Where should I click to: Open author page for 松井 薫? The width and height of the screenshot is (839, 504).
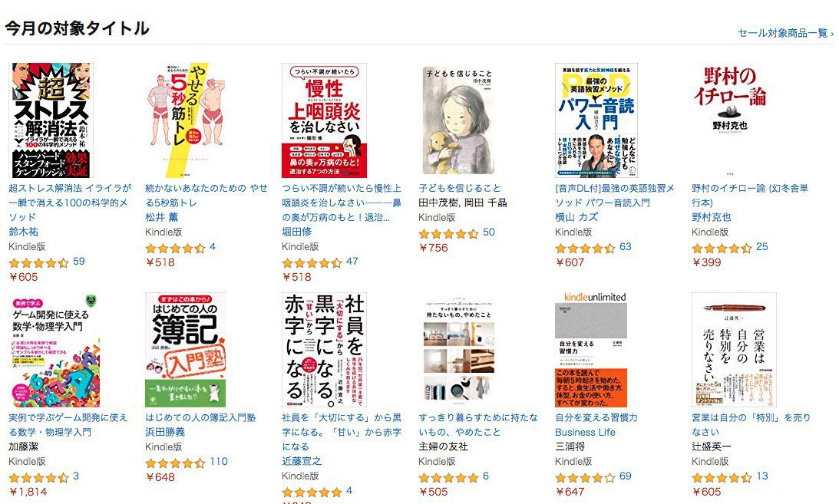click(162, 217)
